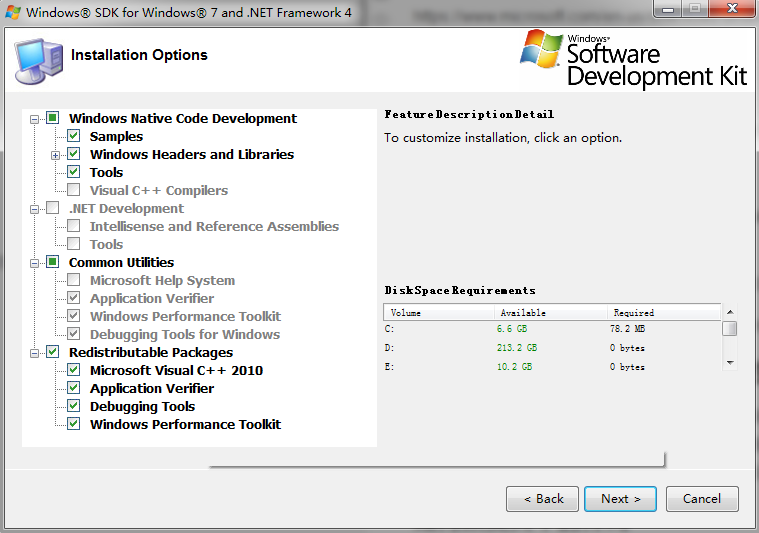Check the Microsoft Help System checkbox
This screenshot has height=533, width=759.
[x=74, y=280]
